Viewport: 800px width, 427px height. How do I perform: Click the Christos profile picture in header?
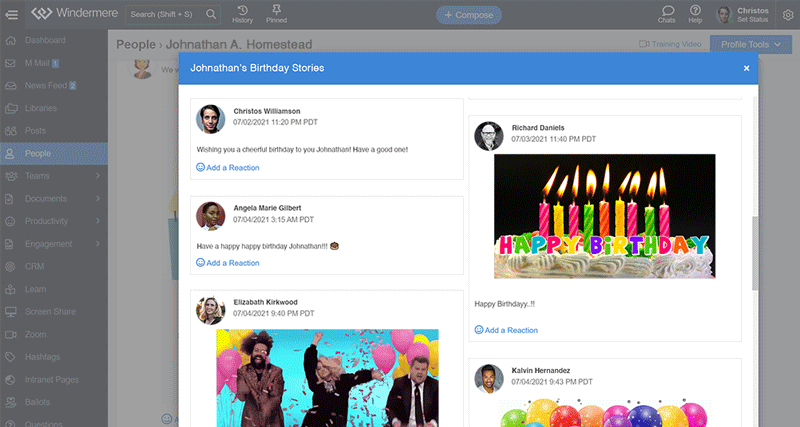[723, 15]
